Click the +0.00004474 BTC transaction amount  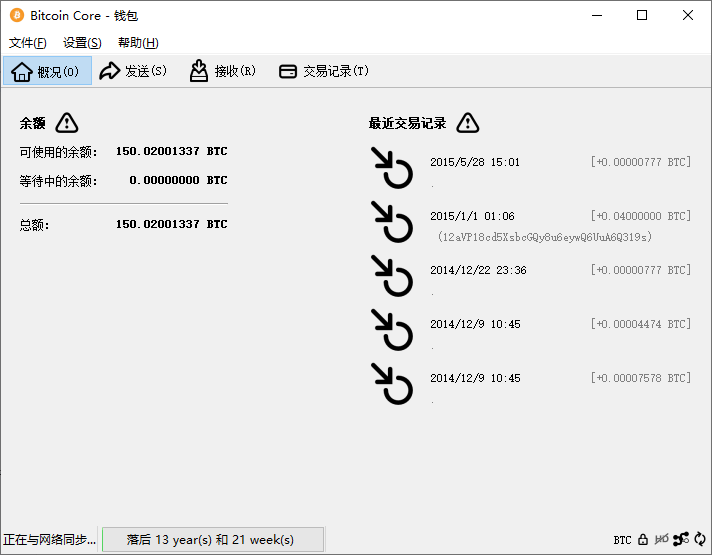pyautogui.click(x=640, y=324)
